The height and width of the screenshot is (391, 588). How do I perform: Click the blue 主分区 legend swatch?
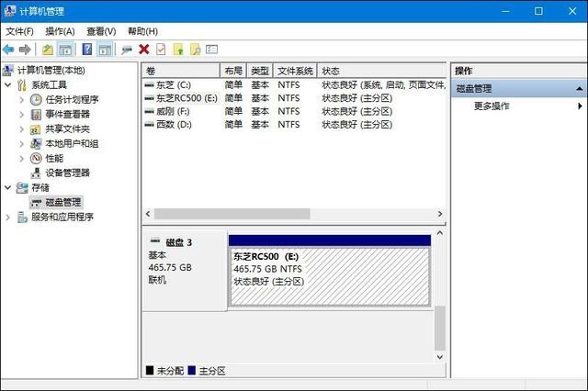(192, 371)
